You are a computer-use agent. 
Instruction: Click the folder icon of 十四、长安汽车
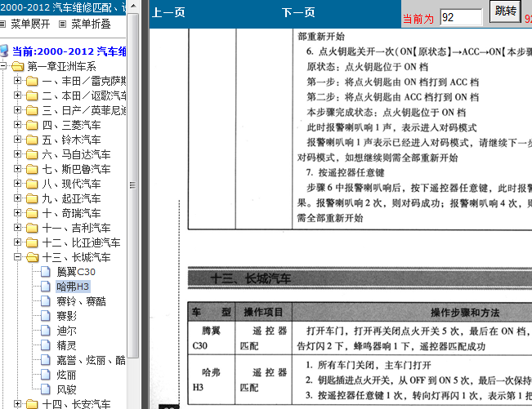click(x=32, y=404)
